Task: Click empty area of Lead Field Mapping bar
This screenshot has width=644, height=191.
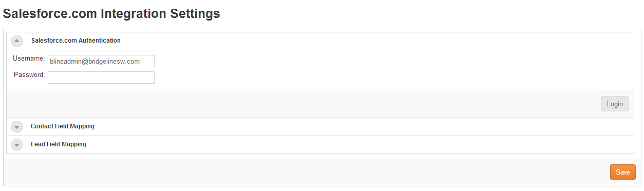Action: point(359,145)
